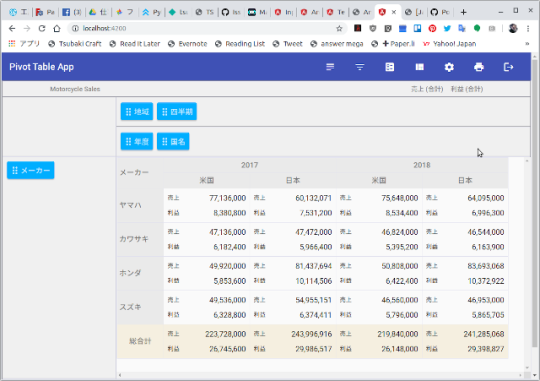Click the Motorcycle Sales title

click(75, 89)
